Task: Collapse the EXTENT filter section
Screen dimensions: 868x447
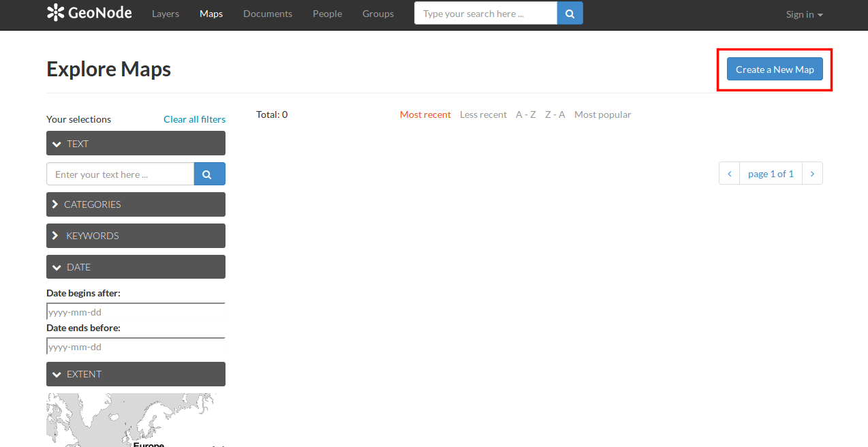Action: tap(136, 374)
